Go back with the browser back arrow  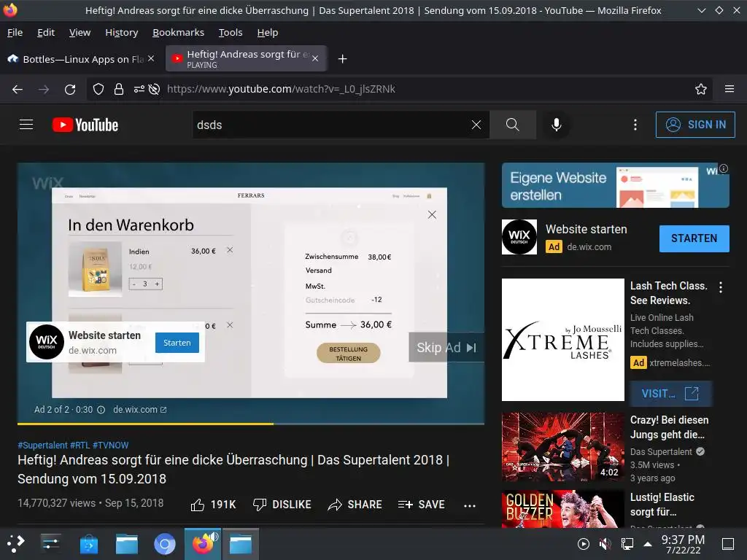[x=18, y=89]
